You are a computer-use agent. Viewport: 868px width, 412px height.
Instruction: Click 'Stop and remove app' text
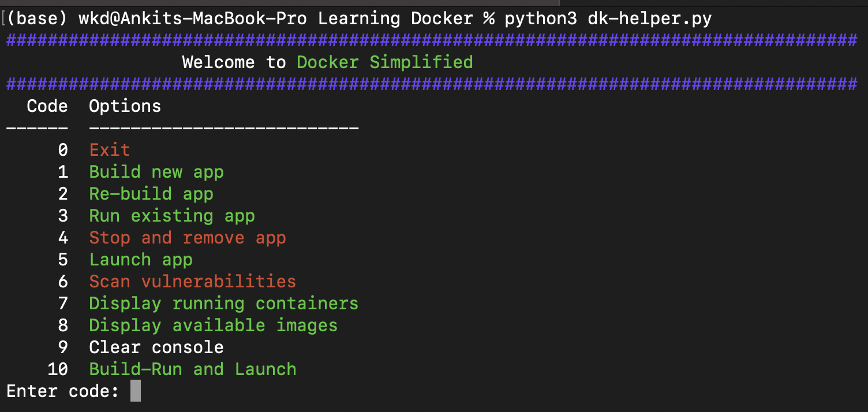pos(188,238)
